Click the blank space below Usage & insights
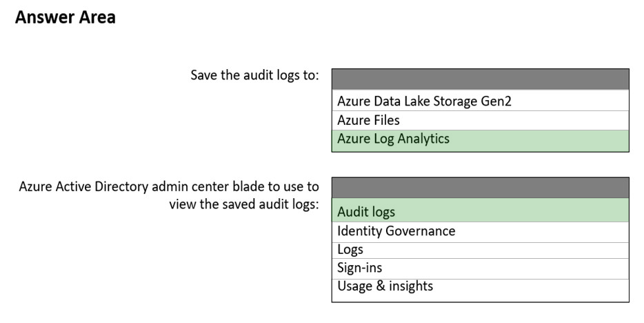This screenshot has height=323, width=644. click(480, 298)
